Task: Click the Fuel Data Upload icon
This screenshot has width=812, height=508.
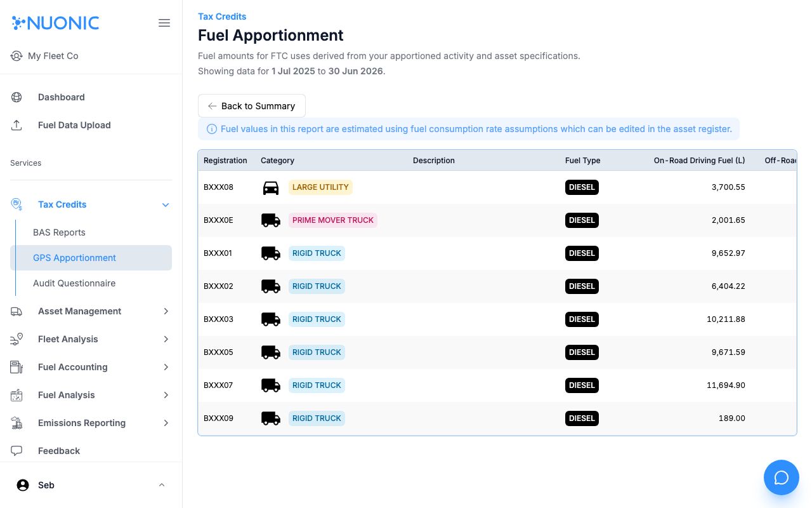Action: coord(16,125)
